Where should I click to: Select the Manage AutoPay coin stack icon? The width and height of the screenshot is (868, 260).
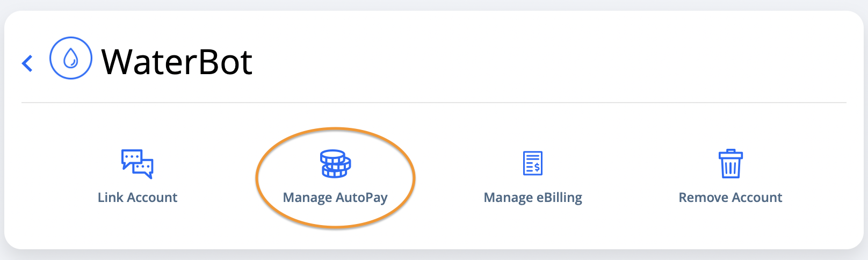[x=335, y=164]
